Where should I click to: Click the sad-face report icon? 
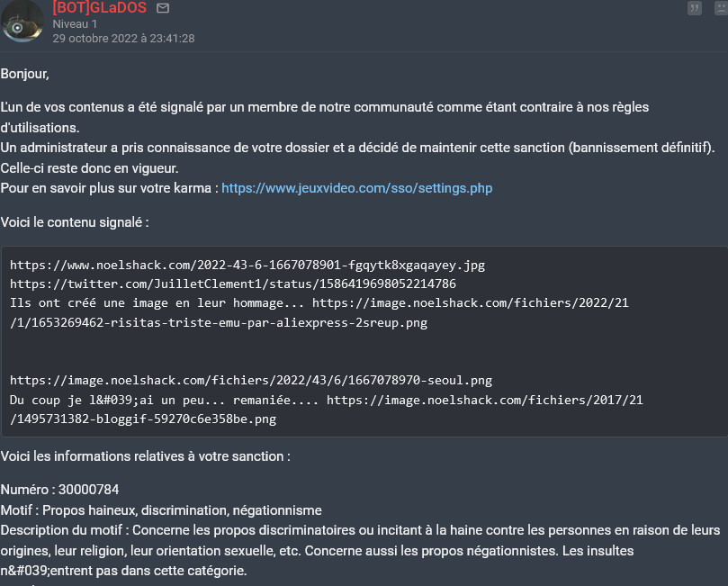pos(720,8)
